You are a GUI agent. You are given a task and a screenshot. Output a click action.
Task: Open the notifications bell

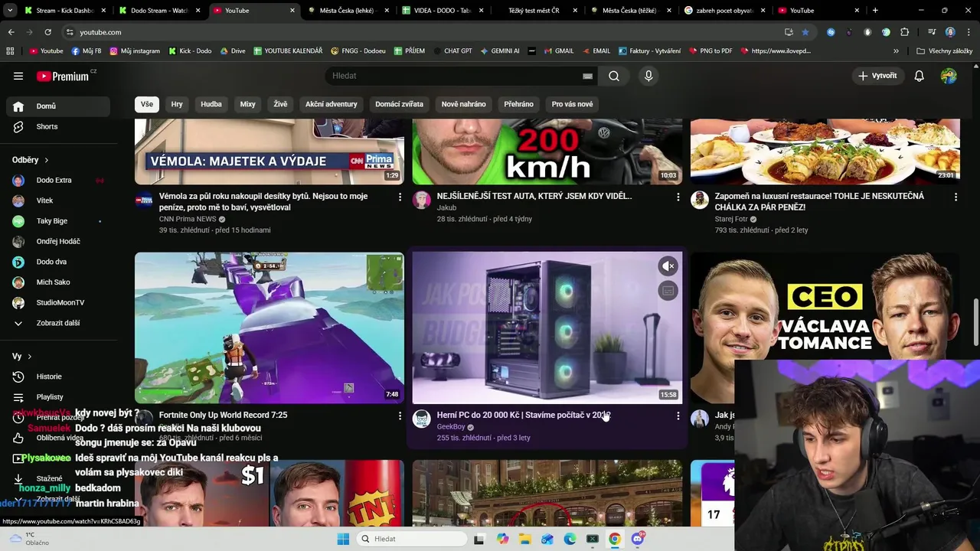tap(920, 76)
